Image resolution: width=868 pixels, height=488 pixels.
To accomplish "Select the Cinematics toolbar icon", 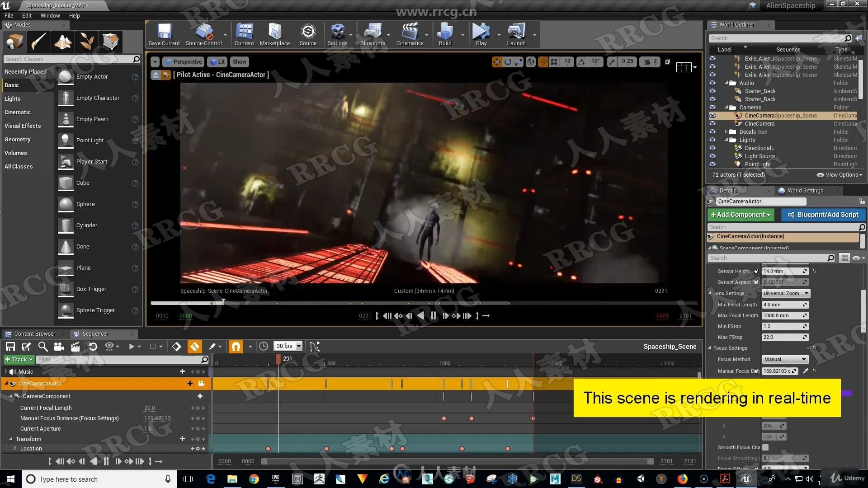I will click(410, 34).
